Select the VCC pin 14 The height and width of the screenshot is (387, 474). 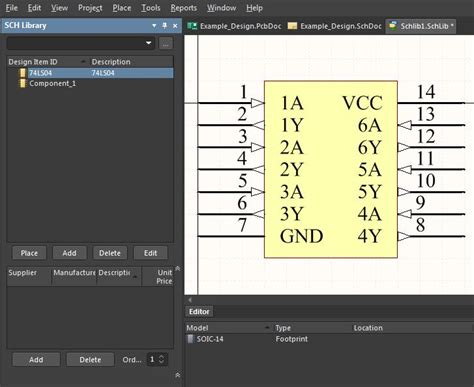click(x=431, y=103)
